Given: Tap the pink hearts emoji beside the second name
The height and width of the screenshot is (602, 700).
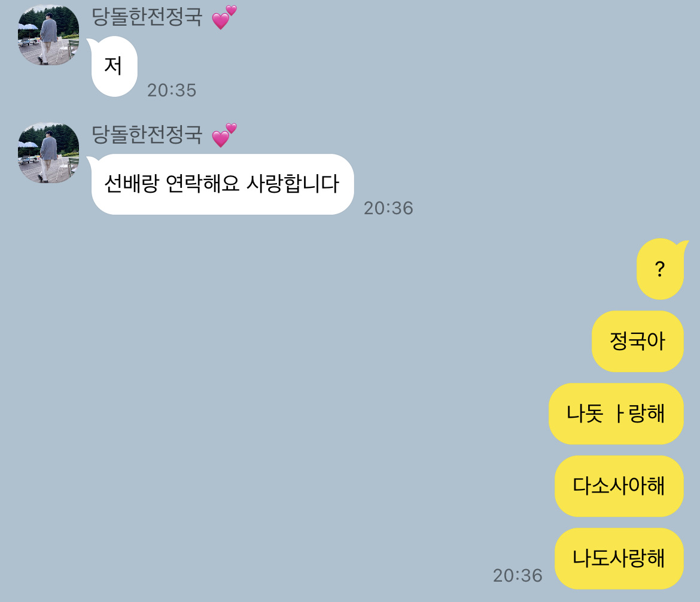Looking at the screenshot, I should (x=224, y=135).
